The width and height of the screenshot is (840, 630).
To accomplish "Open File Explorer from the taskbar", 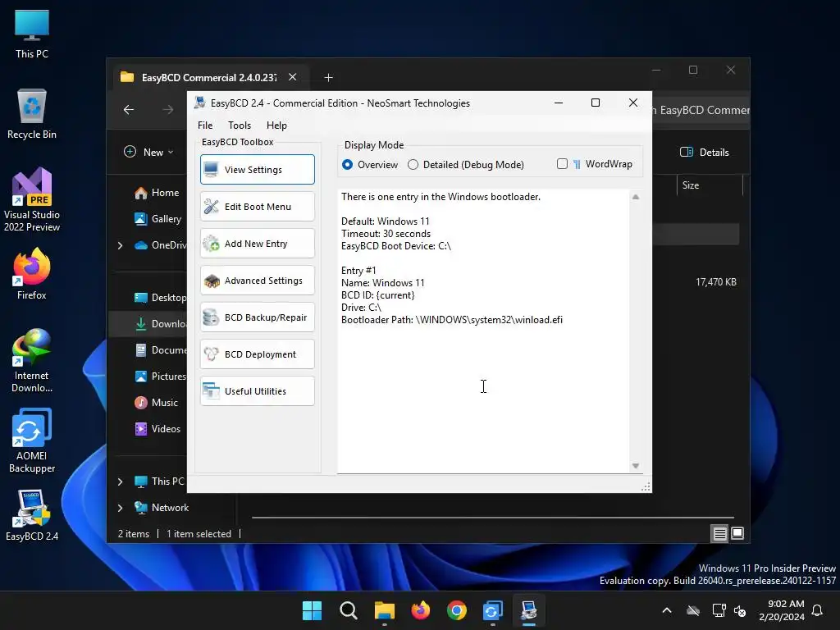I will pyautogui.click(x=384, y=610).
